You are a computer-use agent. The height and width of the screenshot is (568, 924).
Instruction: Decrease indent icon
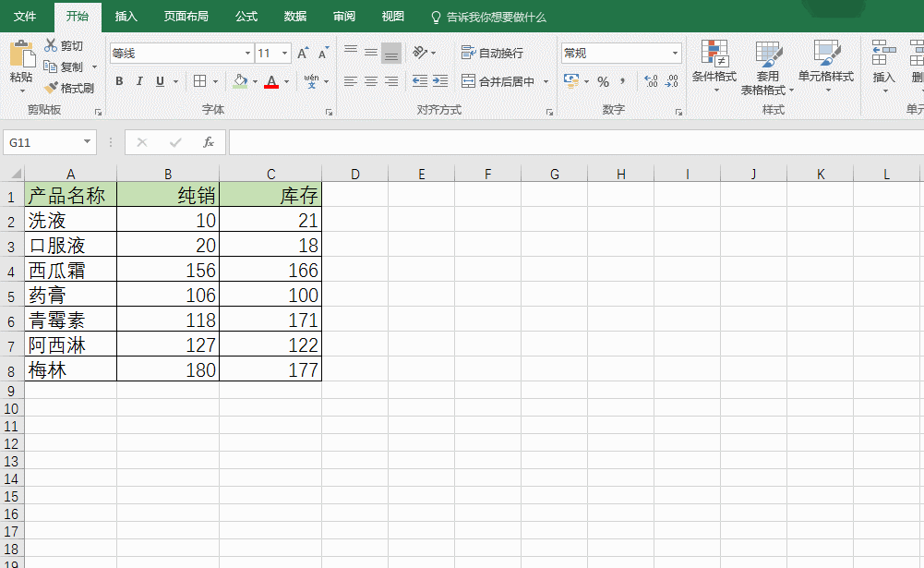click(x=420, y=81)
